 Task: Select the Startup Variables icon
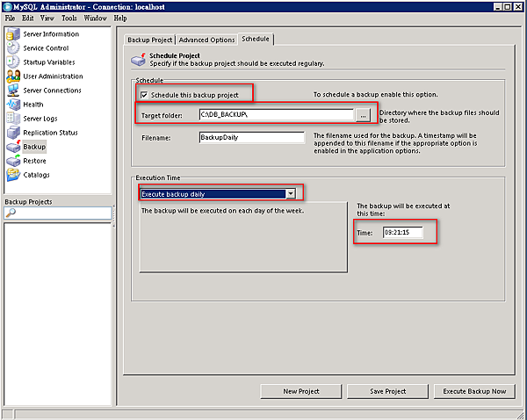(x=13, y=62)
